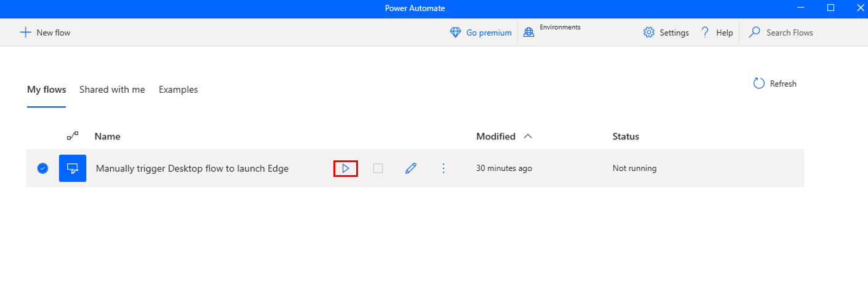Screen dimensions: 868x290
Task: Select flow name 'Manually trigger Desktop flow to launch Edge'
Action: coord(192,168)
